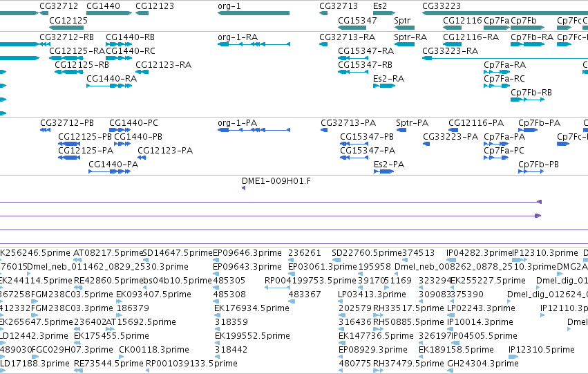Click the CG12125 gene label
The height and width of the screenshot is (374, 588).
coord(68,20)
